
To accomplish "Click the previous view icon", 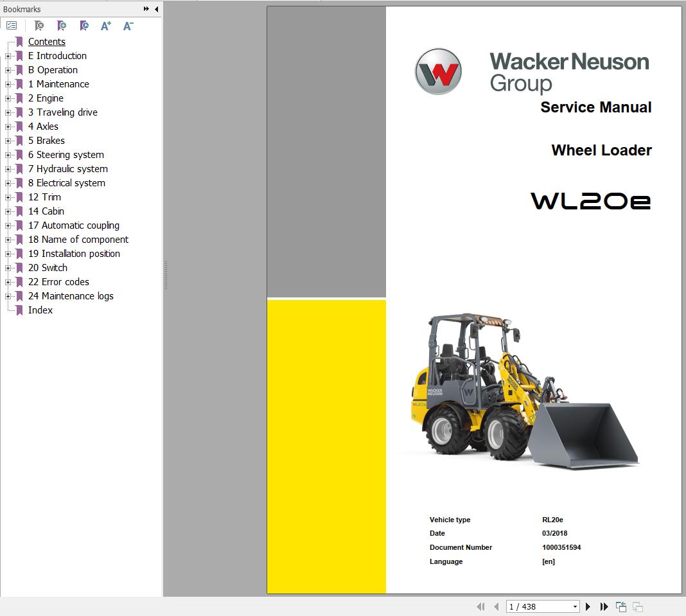I will tap(621, 606).
